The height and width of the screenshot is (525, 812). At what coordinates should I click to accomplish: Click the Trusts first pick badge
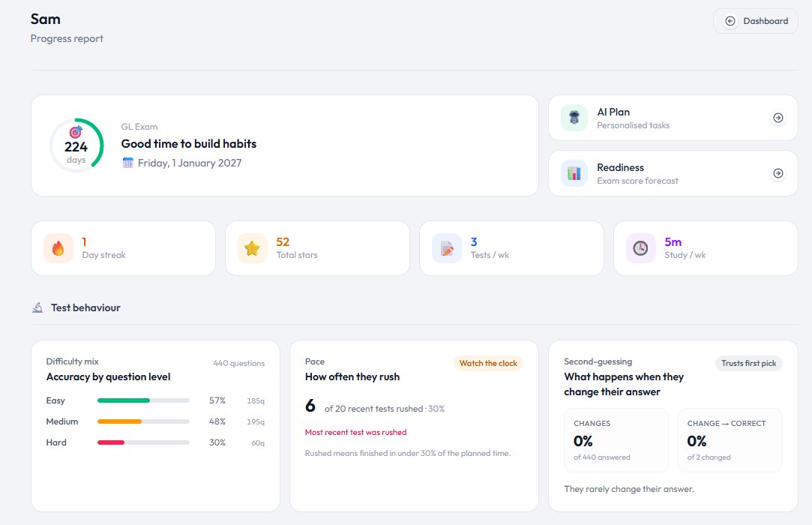748,363
